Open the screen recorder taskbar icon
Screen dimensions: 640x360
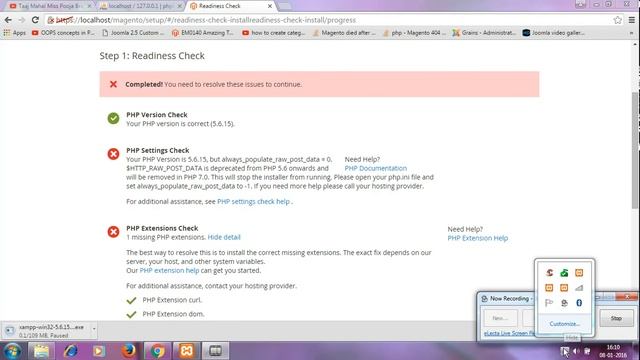[x=216, y=351]
